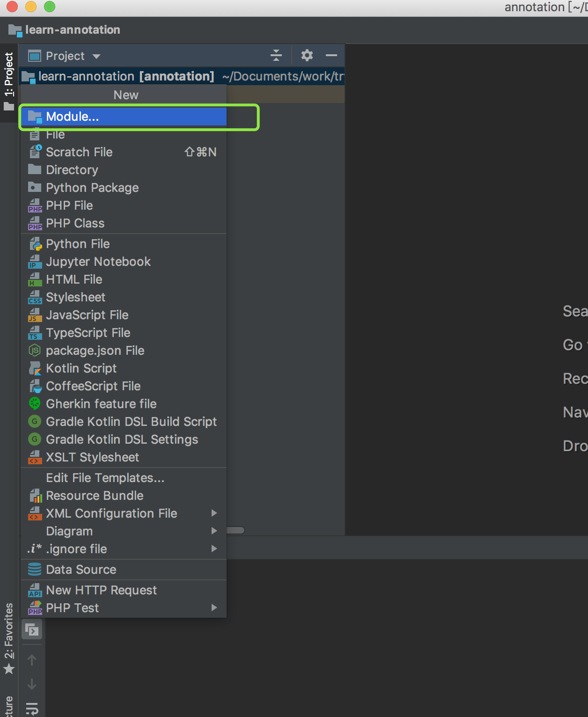Screen dimensions: 588x717
Task: Click the terminal window icon at bottom left
Action: [32, 630]
